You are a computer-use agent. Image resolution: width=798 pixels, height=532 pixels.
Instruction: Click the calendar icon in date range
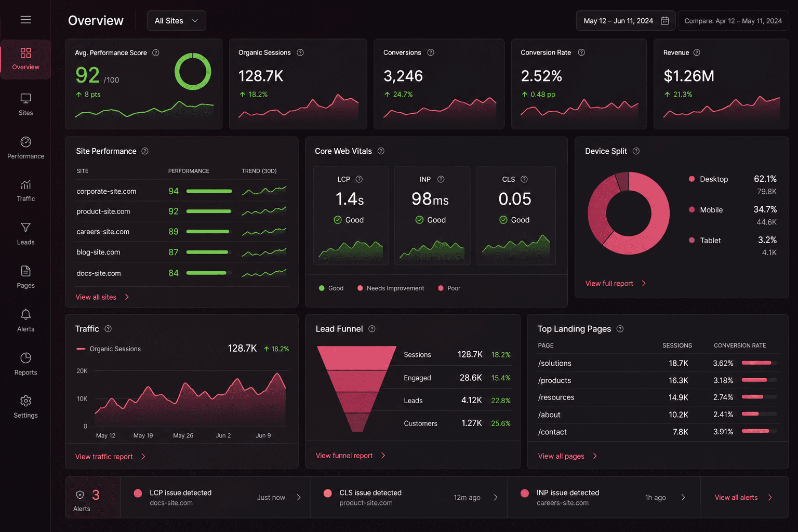point(664,21)
